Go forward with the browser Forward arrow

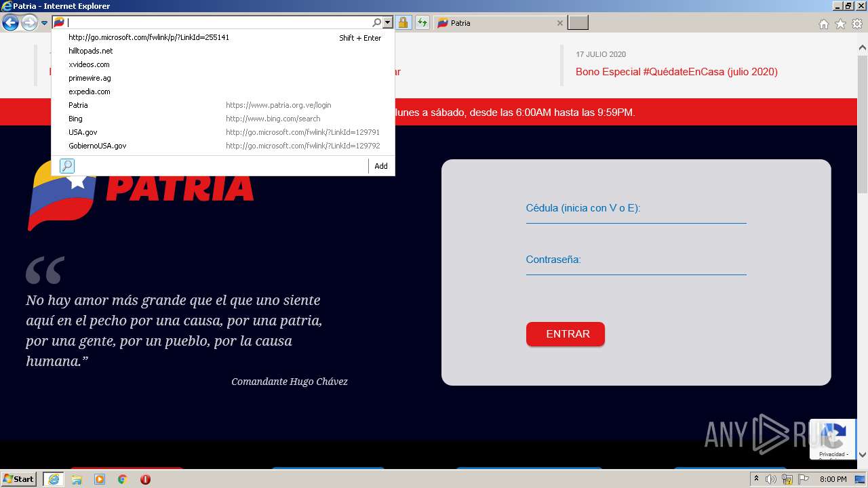click(29, 23)
